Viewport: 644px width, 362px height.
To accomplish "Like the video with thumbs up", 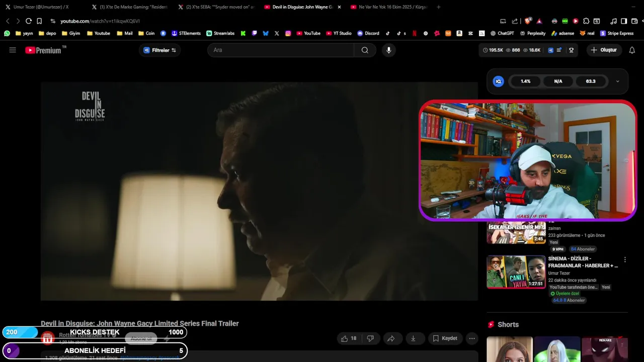I will 349,338.
